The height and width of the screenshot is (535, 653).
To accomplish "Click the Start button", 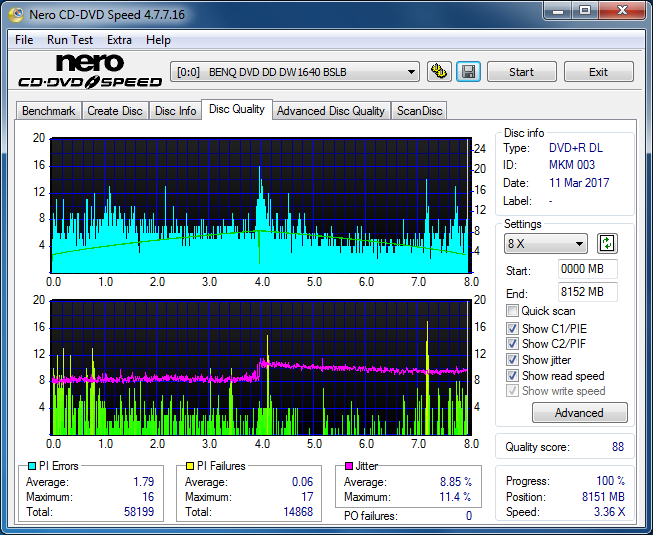I will pos(521,72).
